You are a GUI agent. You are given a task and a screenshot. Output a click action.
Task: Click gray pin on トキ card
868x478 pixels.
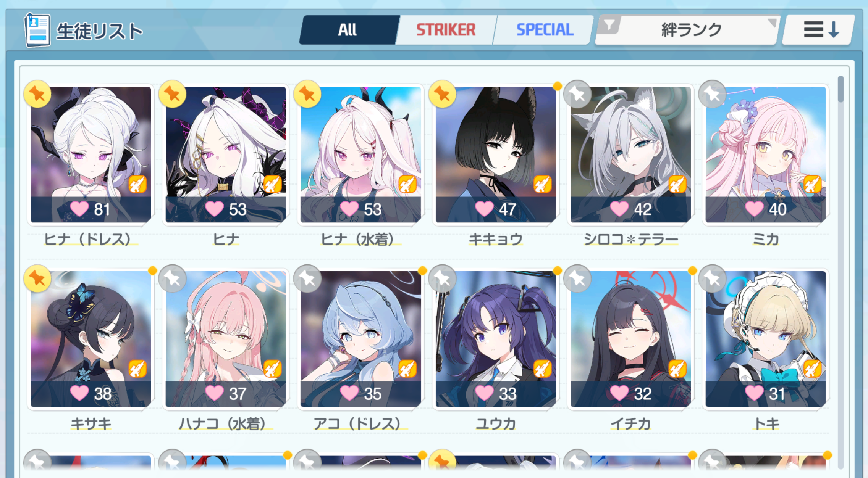712,279
